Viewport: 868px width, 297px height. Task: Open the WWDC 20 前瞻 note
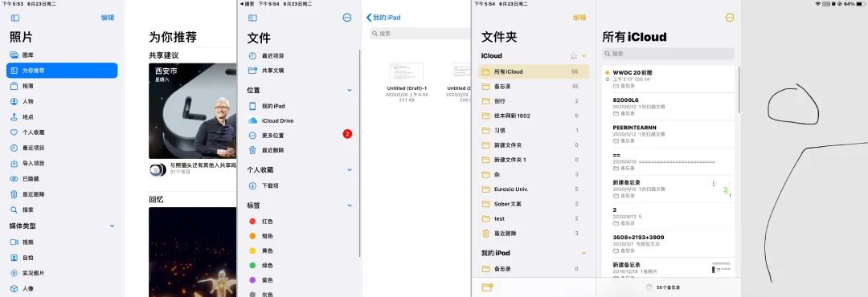pyautogui.click(x=669, y=79)
